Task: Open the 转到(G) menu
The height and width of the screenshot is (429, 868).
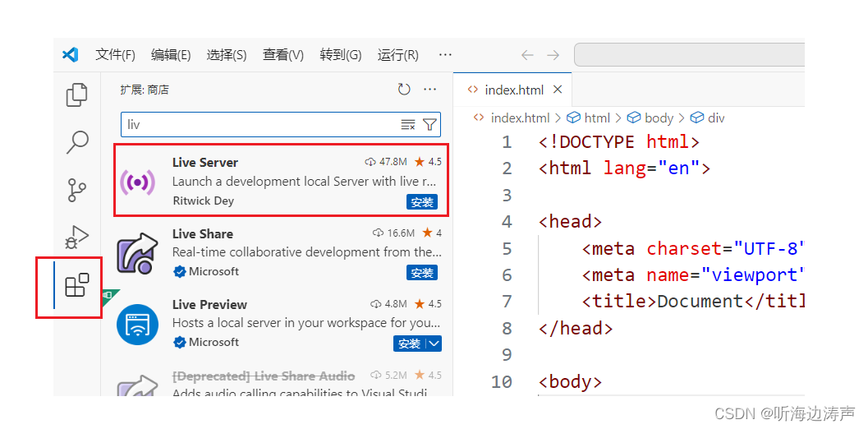Action: pos(341,55)
